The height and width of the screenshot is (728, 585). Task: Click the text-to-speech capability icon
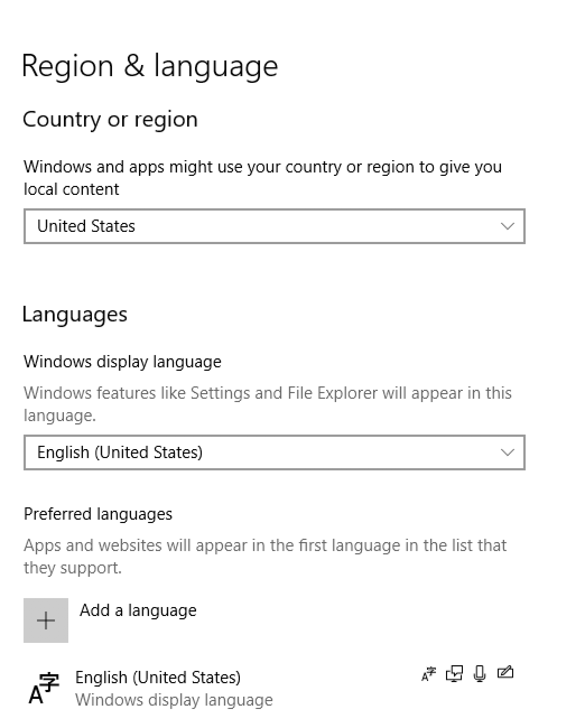(x=454, y=674)
